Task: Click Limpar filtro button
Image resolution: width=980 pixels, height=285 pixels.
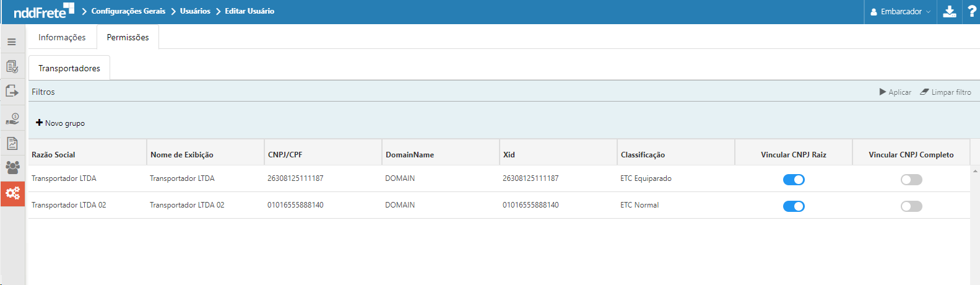Action: 945,92
